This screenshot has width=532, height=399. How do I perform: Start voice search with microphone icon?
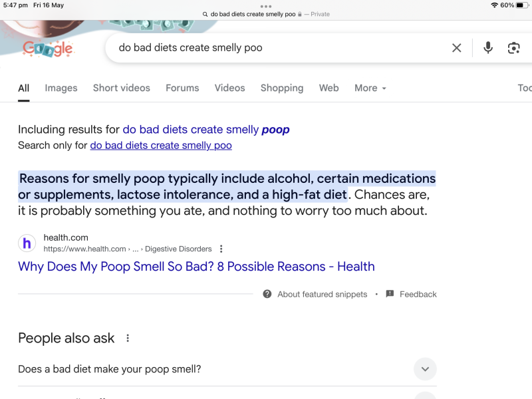(488, 48)
